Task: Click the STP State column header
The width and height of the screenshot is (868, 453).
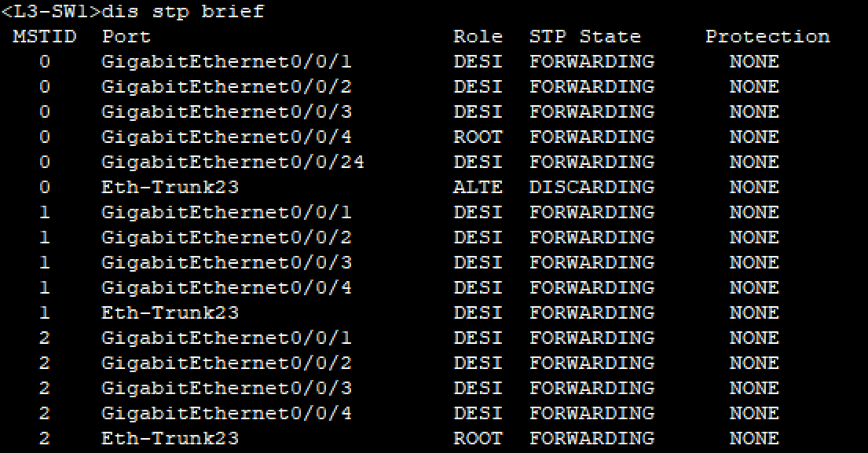Action: (584, 37)
